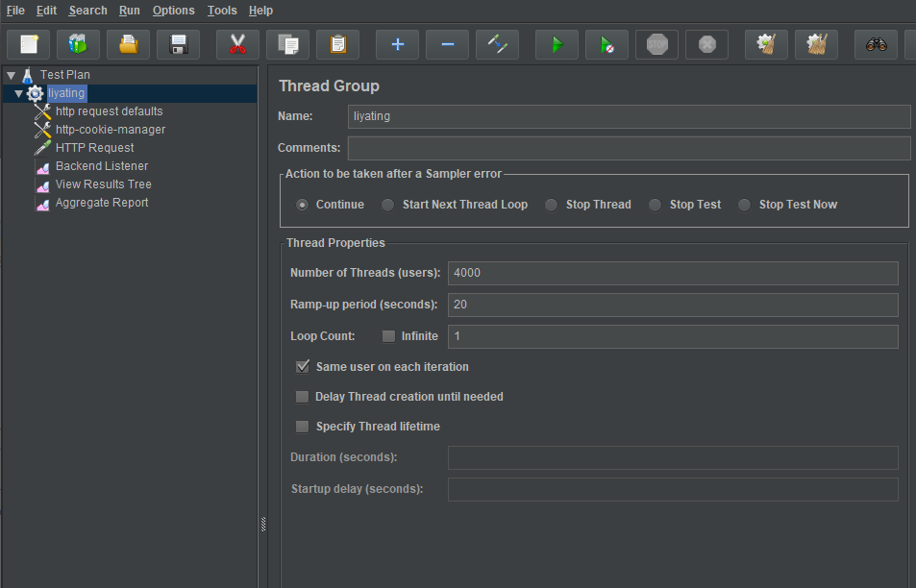Screen dimensions: 916x588
Task: Select Aggregate Report tree row
Action: (x=102, y=202)
